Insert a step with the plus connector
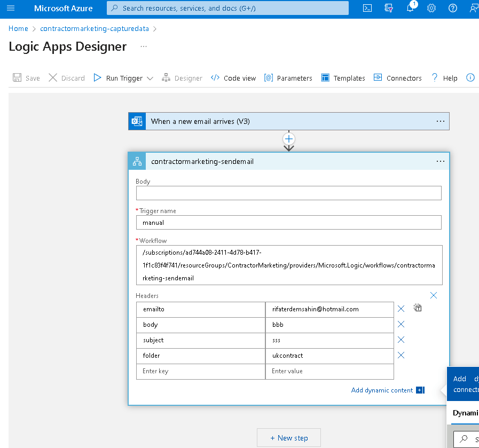479x448 pixels. [x=289, y=139]
